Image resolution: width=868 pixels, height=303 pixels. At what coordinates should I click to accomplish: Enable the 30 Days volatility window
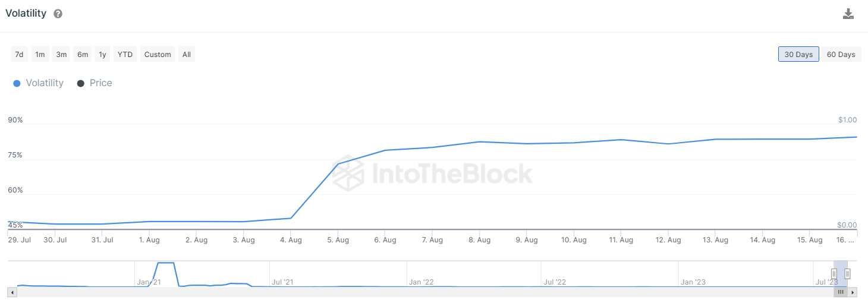click(798, 55)
